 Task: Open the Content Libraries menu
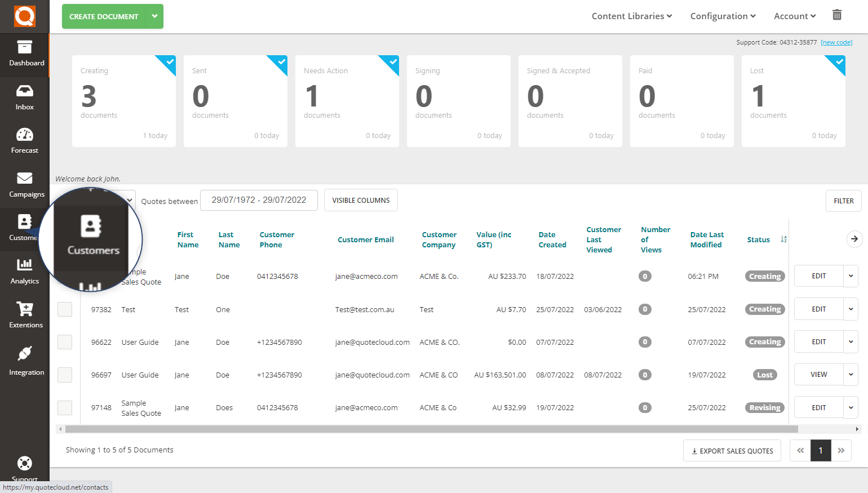(631, 16)
